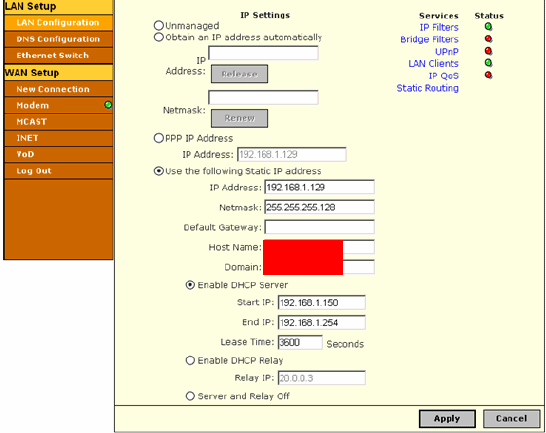Click the IP Settings heading text
Screen dimensions: 546x433
tap(265, 15)
